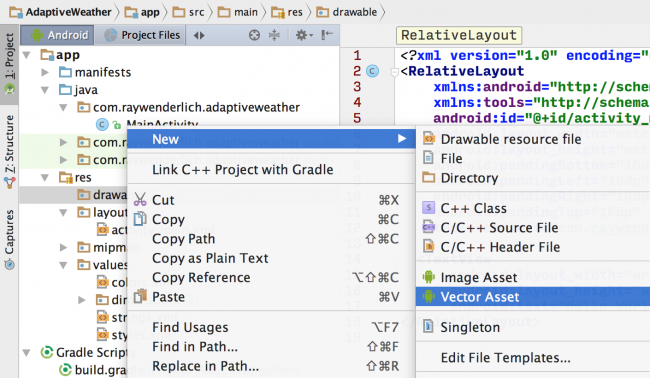Click the scissors Cut icon
Viewport: 650px width, 378px height.
[x=141, y=199]
